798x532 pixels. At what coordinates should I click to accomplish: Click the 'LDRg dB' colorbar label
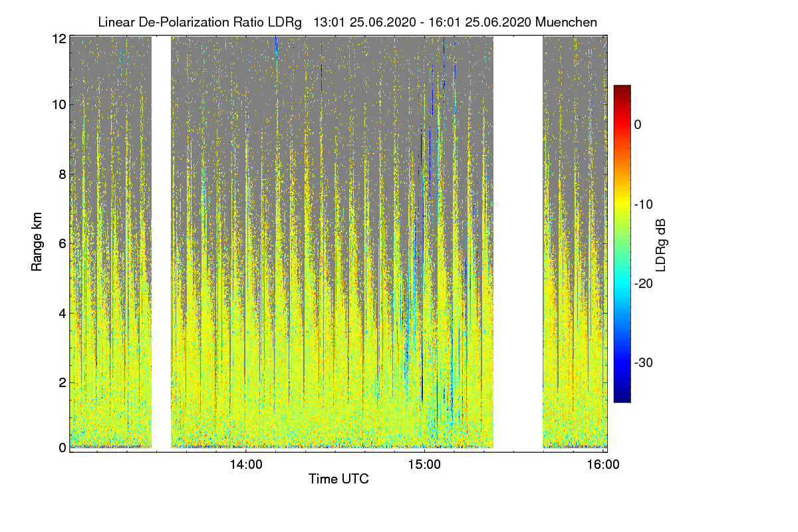pos(661,245)
